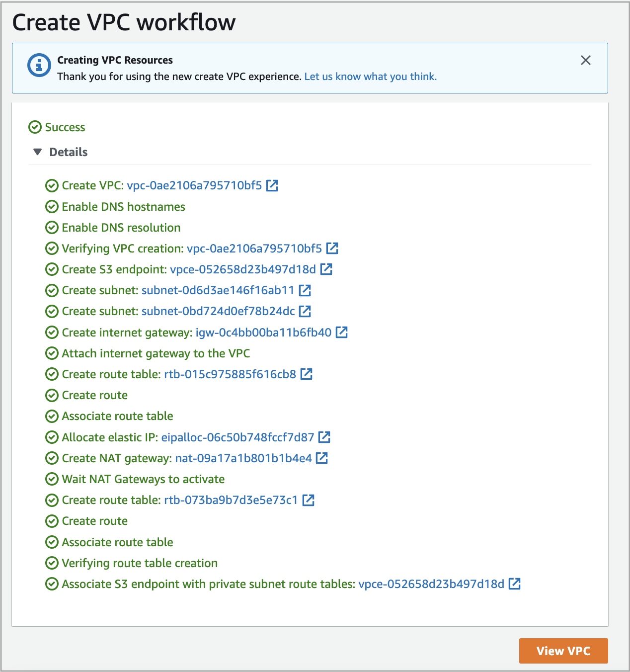Select the vpc-0ae2106a795710bf5 link in Create VPC

pos(192,185)
